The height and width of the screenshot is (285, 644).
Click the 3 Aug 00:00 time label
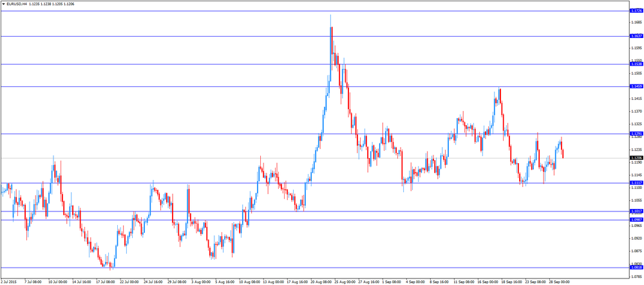tap(201, 282)
